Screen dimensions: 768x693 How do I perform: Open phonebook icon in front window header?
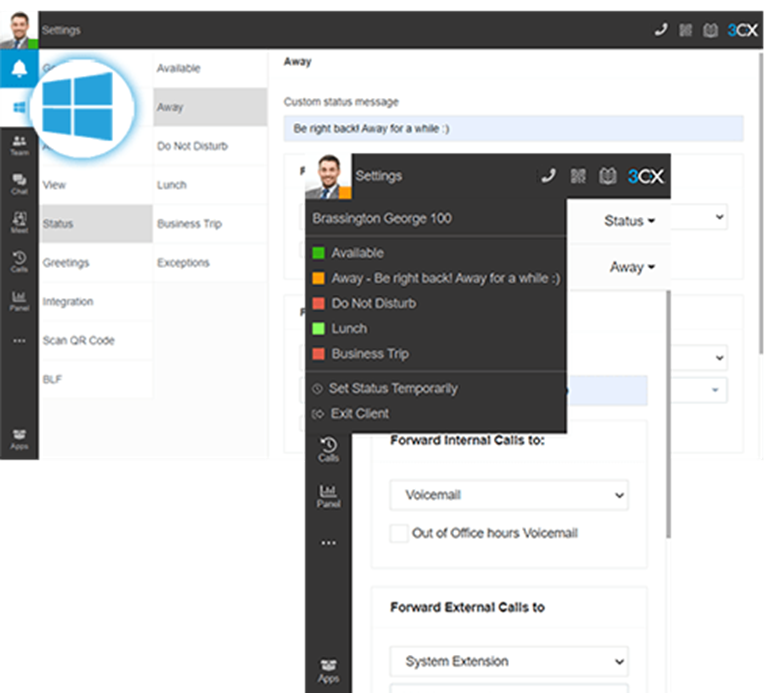point(607,176)
